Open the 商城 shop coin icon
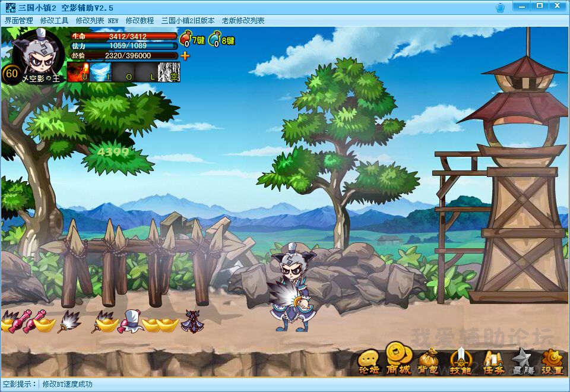Image resolution: width=570 pixels, height=392 pixels. click(x=399, y=359)
